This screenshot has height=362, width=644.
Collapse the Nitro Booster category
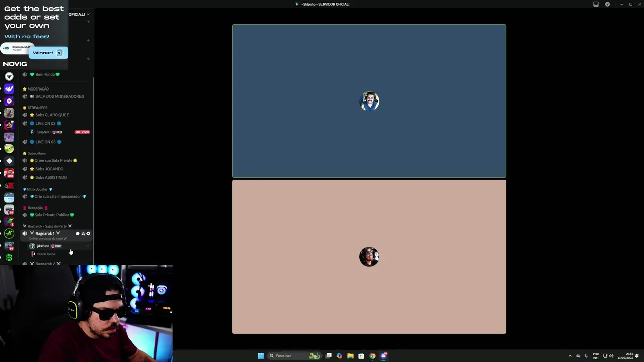[x=38, y=189]
